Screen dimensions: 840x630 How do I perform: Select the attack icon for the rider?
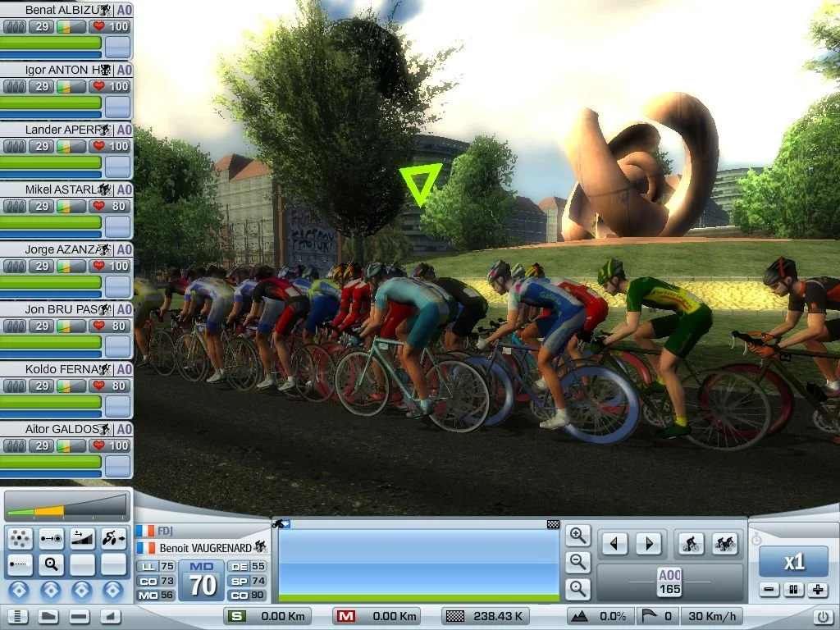[112, 539]
